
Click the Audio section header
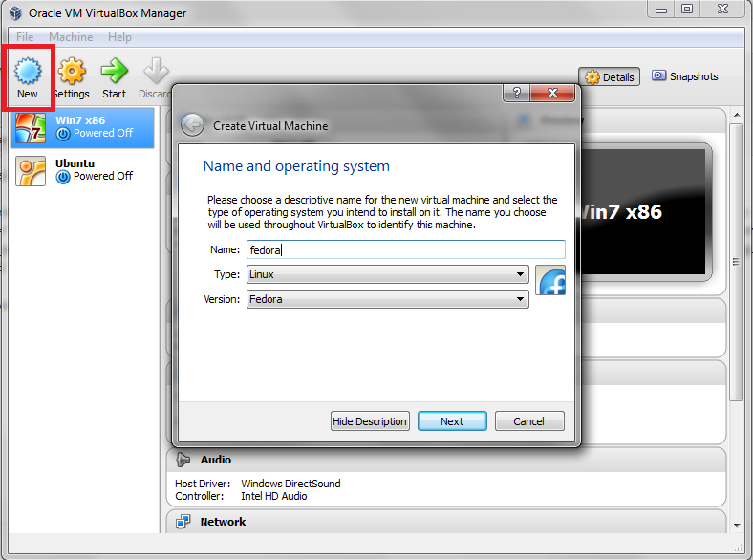[446, 460]
